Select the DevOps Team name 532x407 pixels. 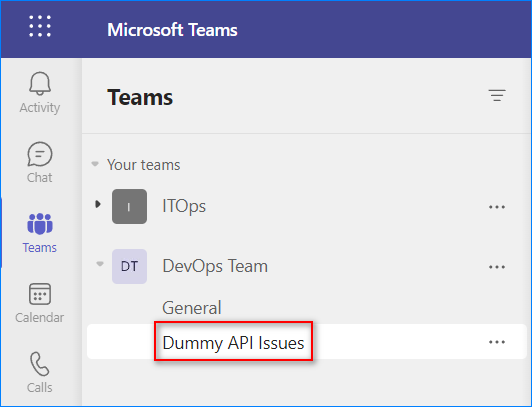215,266
